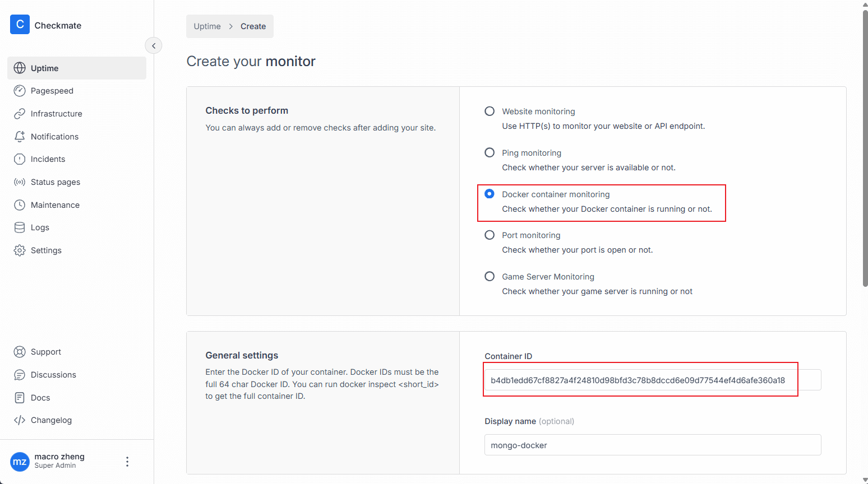Choose the Ping monitoring option
The height and width of the screenshot is (484, 868).
pos(490,153)
